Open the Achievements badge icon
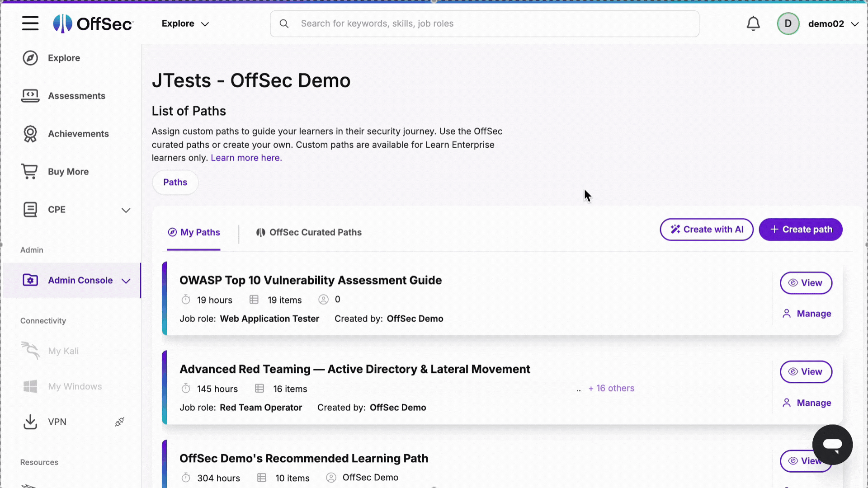Image resolution: width=868 pixels, height=488 pixels. coord(30,134)
